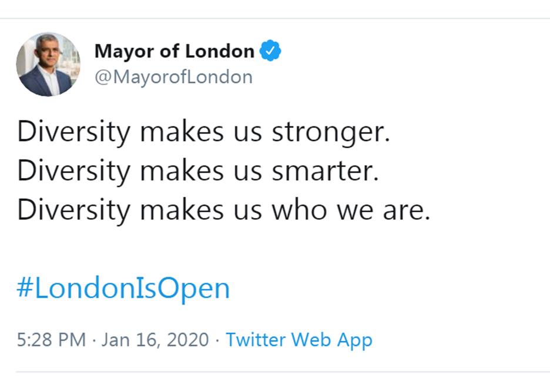550x392 pixels.
Task: Click "Diversity" in the second tweet line
Action: [x=73, y=172]
